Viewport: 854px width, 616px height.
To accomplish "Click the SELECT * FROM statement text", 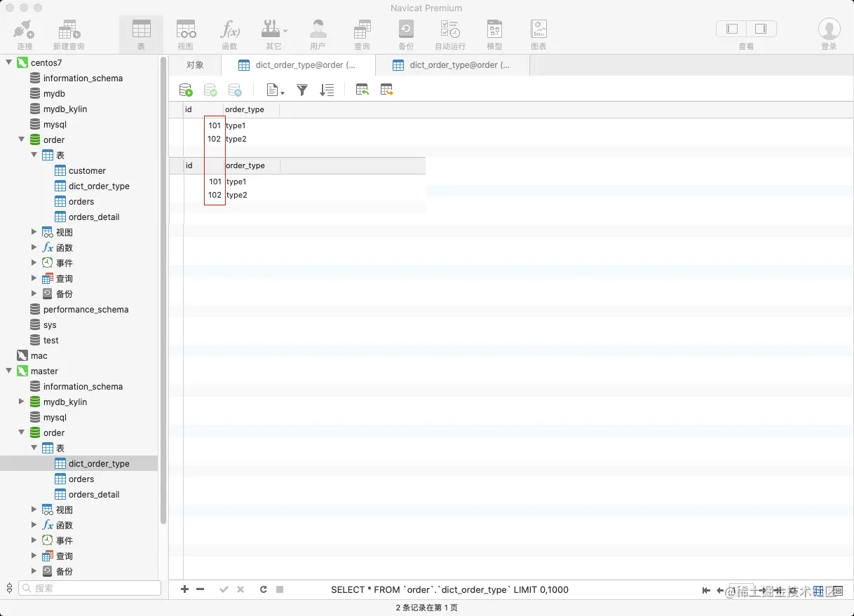I will click(449, 589).
